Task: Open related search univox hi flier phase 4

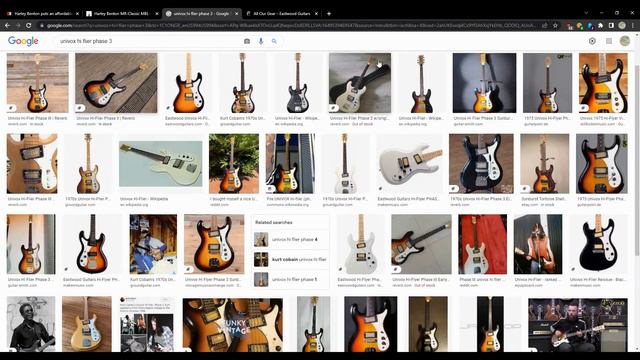Action: click(291, 239)
